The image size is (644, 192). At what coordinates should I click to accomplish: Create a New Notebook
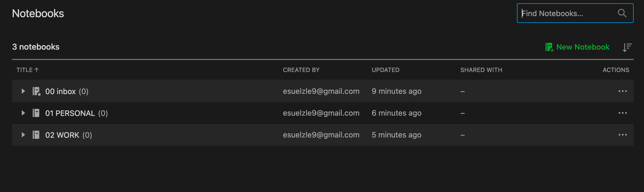coord(577,47)
